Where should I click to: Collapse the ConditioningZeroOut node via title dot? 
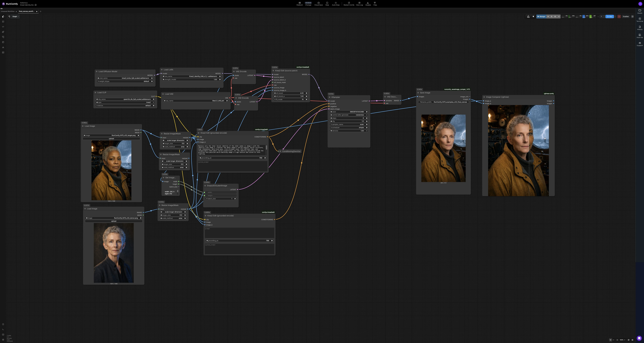pyautogui.click(x=280, y=151)
